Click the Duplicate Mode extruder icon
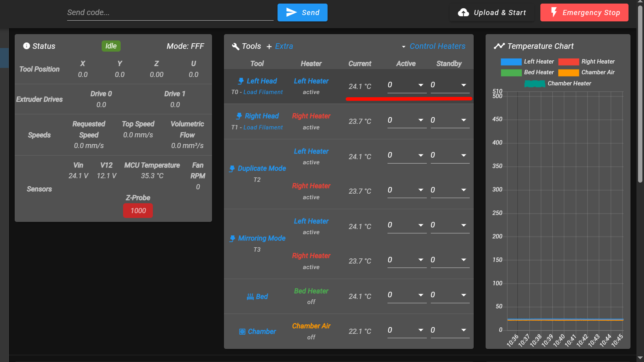 click(232, 169)
